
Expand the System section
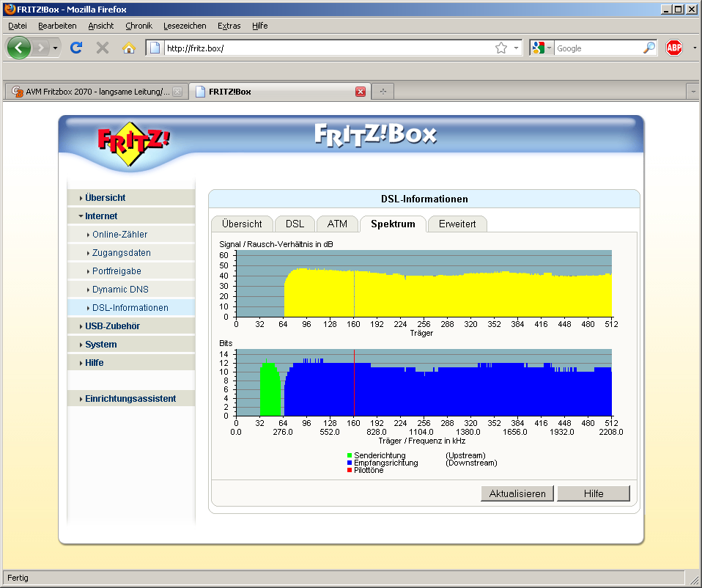click(x=130, y=345)
